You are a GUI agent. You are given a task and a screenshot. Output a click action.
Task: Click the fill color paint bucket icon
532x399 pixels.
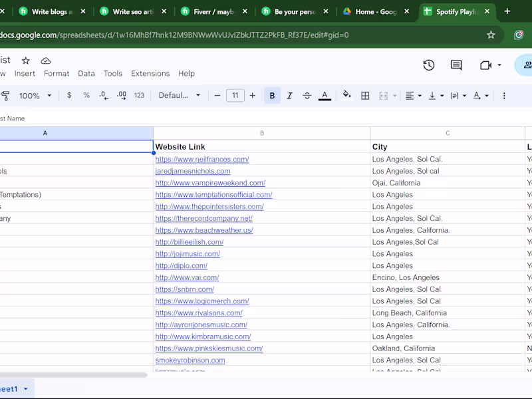[x=346, y=95]
